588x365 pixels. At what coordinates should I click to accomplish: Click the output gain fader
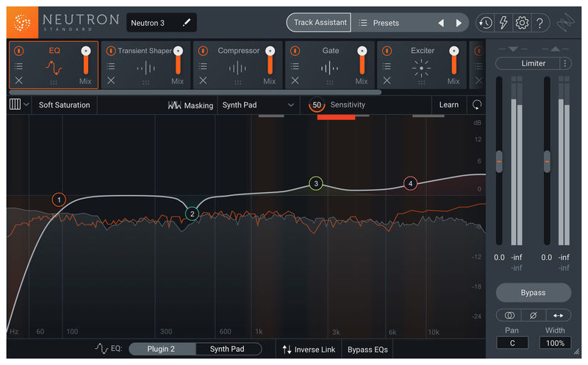[547, 161]
